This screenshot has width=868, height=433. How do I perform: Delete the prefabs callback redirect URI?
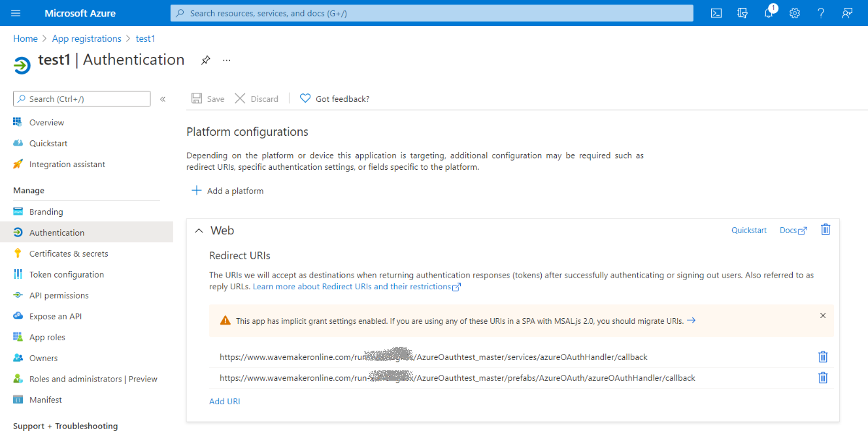pyautogui.click(x=823, y=377)
